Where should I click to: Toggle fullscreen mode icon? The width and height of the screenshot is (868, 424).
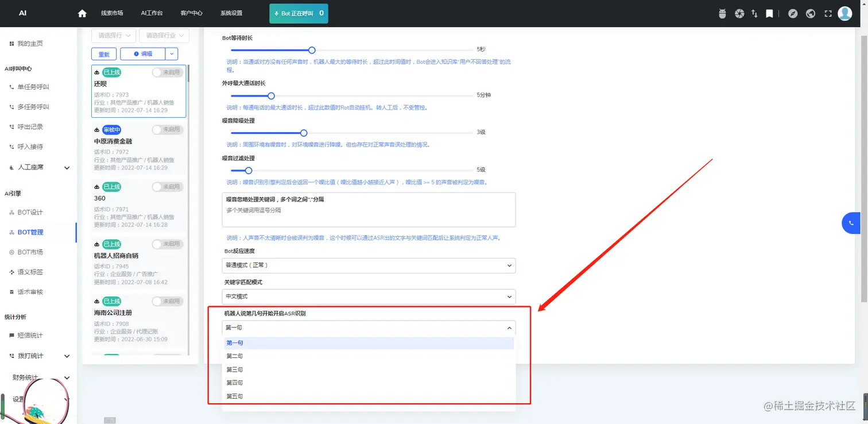[828, 13]
